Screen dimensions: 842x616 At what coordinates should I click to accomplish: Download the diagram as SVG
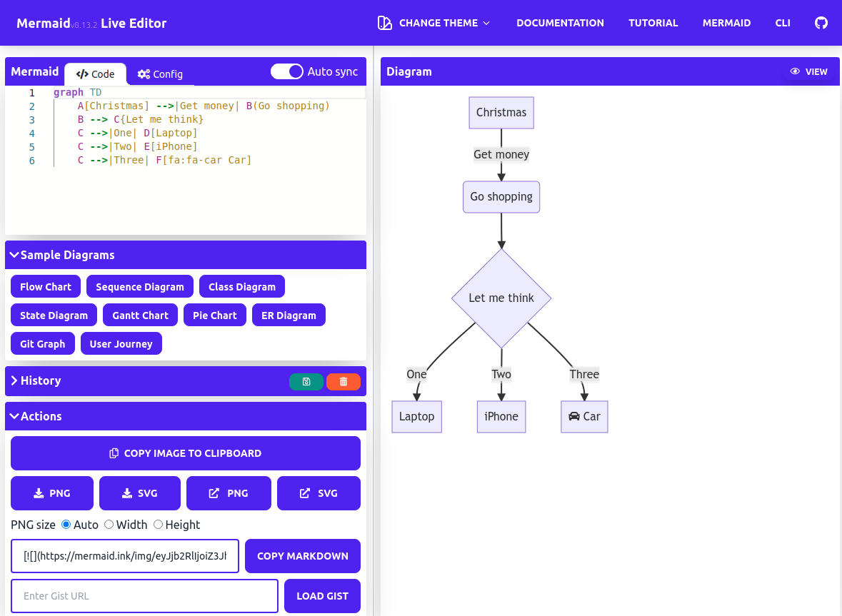coord(140,493)
